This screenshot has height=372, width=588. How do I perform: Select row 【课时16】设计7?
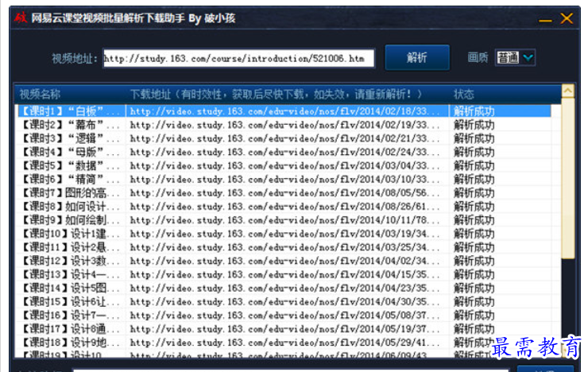click(284, 316)
